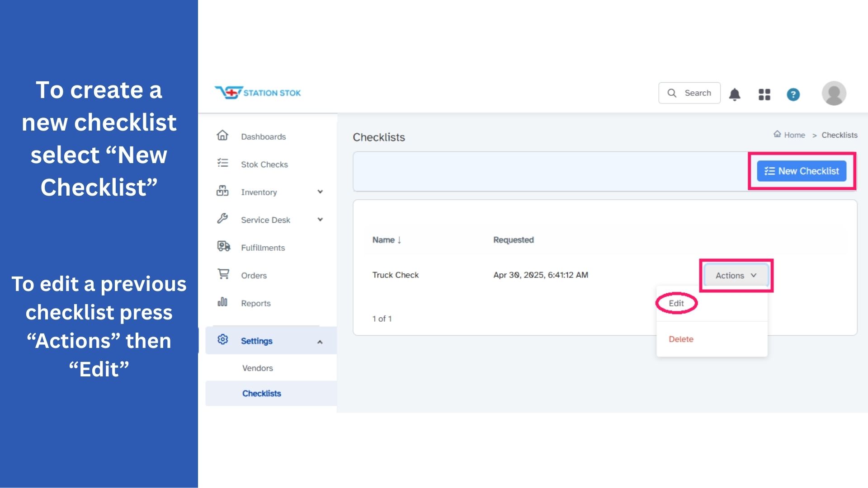Image resolution: width=868 pixels, height=488 pixels.
Task: Open the user profile avatar
Action: point(834,94)
